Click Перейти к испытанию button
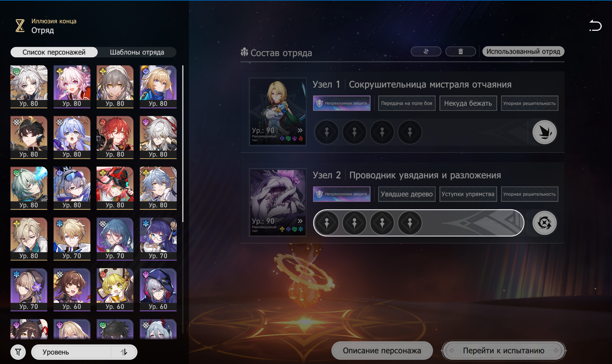This screenshot has width=612, height=364. click(503, 351)
